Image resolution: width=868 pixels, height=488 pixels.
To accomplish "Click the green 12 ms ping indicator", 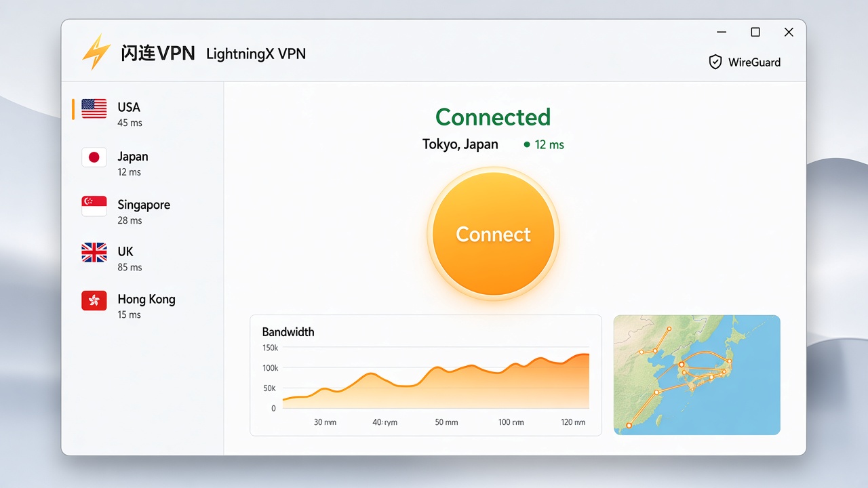I will [x=544, y=144].
